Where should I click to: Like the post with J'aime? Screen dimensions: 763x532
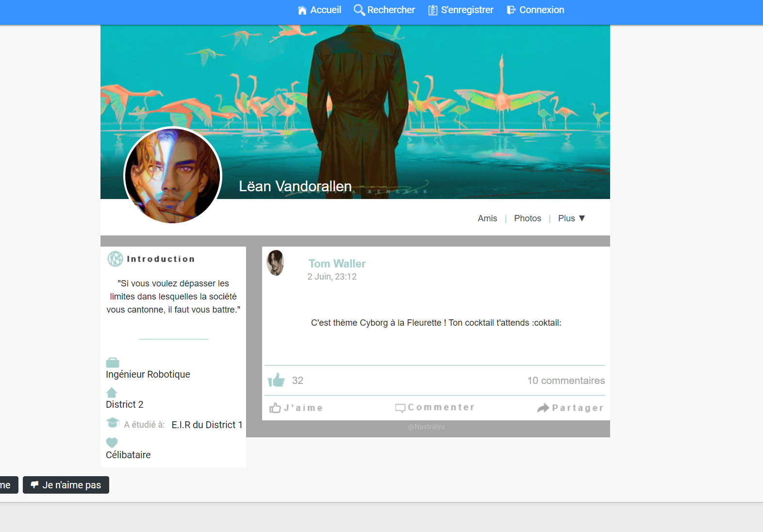(296, 408)
